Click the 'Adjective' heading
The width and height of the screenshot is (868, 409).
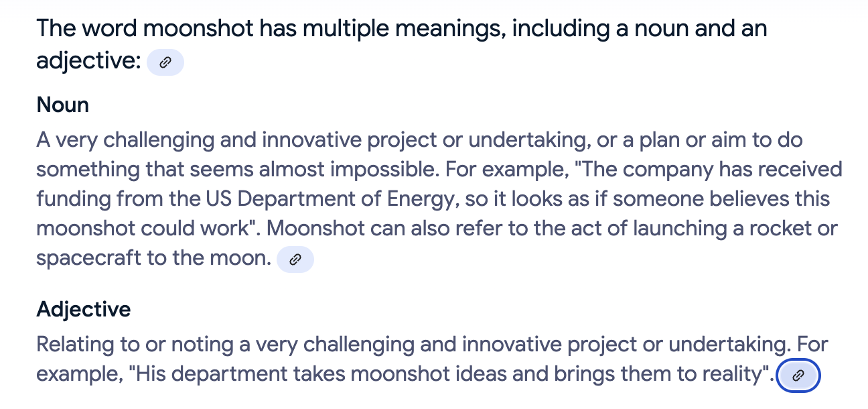[x=84, y=309]
